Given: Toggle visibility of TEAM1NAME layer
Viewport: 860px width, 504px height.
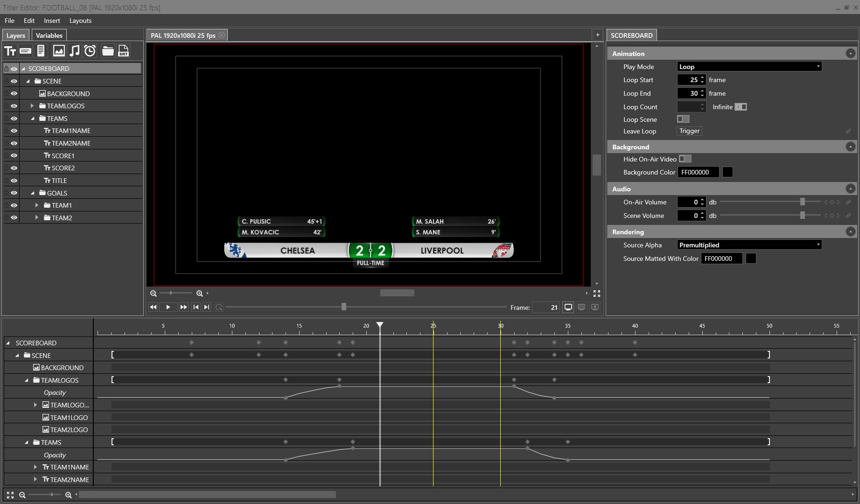Looking at the screenshot, I should click(14, 131).
